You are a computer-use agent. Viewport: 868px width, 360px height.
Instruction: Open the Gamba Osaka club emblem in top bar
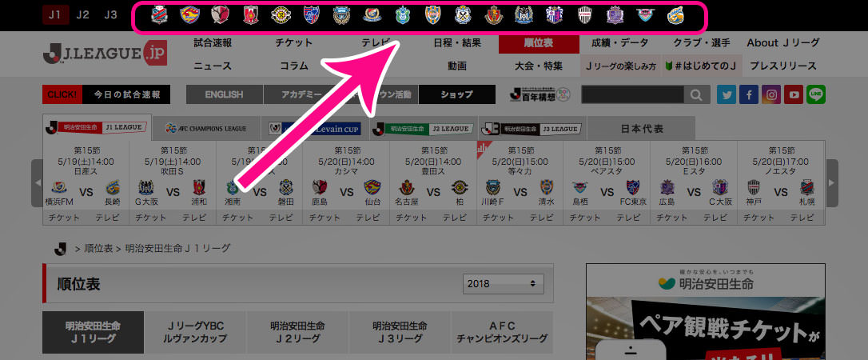(524, 15)
